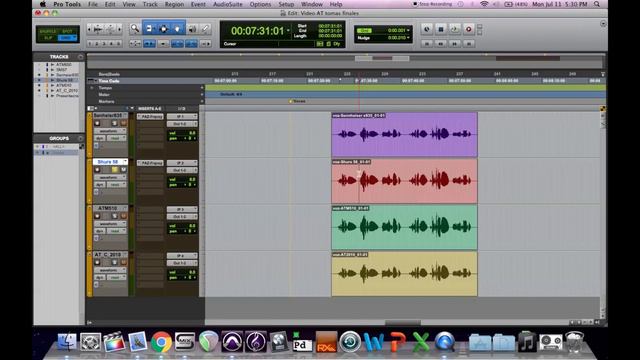640x360 pixels.
Task: Open the Region menu
Action: [x=174, y=4]
